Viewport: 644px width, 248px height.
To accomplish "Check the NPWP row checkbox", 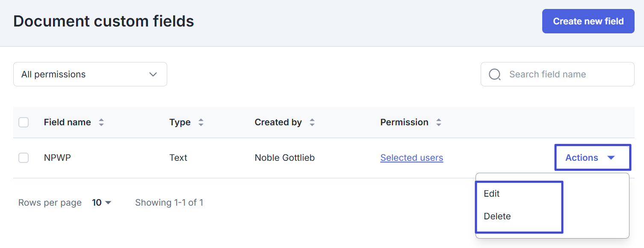I will click(x=24, y=158).
